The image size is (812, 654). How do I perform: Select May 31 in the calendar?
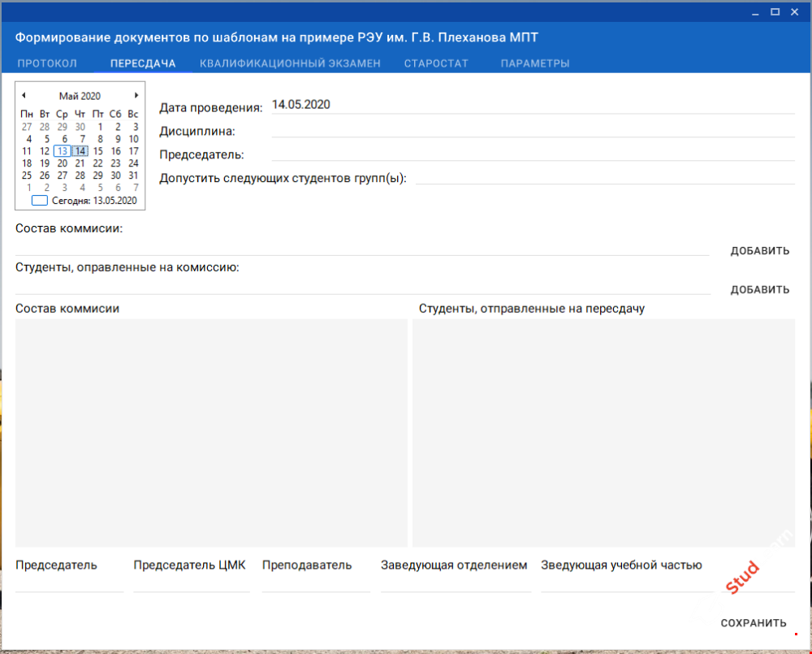[133, 175]
